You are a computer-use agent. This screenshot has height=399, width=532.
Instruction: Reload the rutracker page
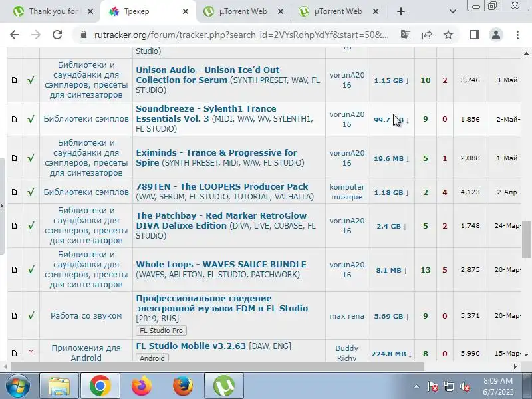coord(57,35)
